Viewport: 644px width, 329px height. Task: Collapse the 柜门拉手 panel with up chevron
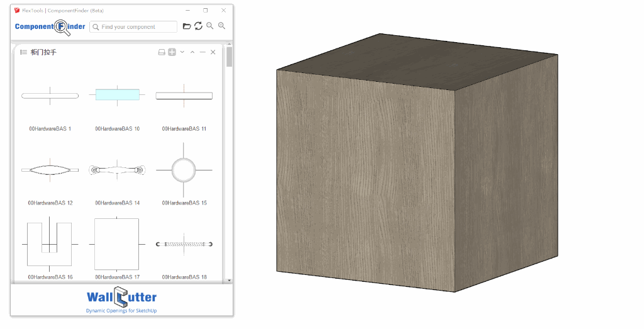[192, 52]
